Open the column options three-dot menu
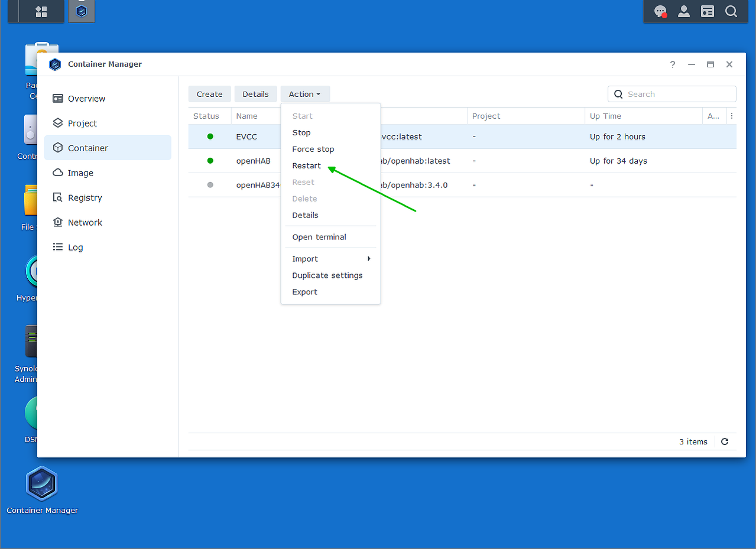The height and width of the screenshot is (549, 756). [x=732, y=116]
